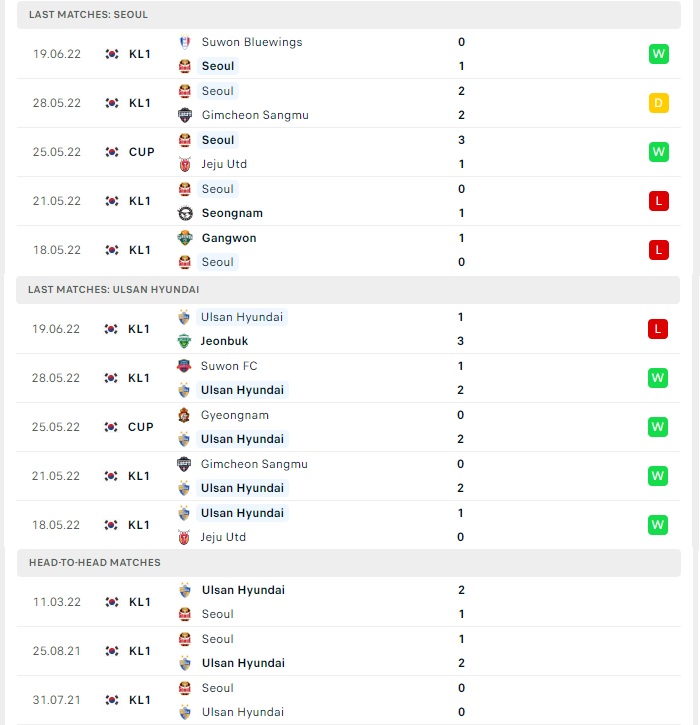Click South Korea flag on 19.06.22 Seoul match
Screen dimensions: 700x725
pos(112,54)
